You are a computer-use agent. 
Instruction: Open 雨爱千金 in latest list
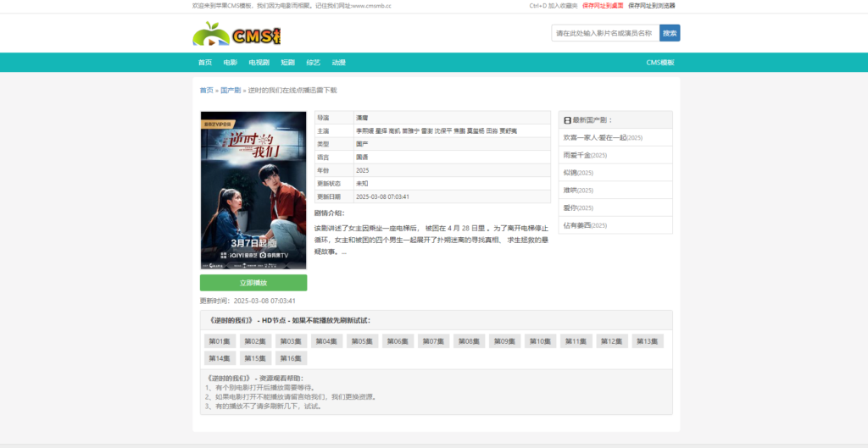pyautogui.click(x=577, y=155)
